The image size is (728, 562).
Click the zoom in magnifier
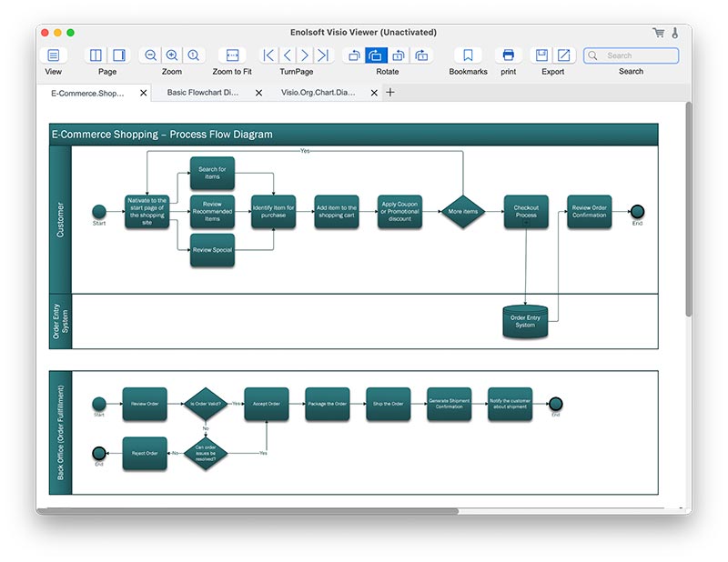[172, 55]
